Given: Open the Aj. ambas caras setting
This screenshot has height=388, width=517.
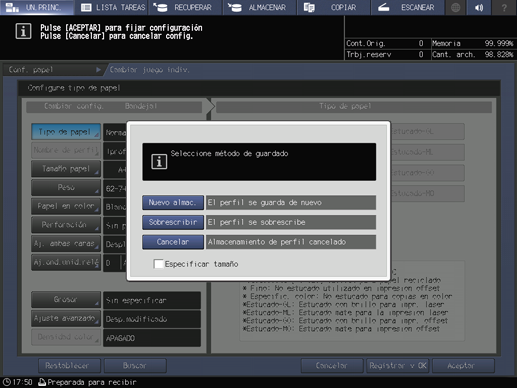Looking at the screenshot, I should (x=66, y=244).
